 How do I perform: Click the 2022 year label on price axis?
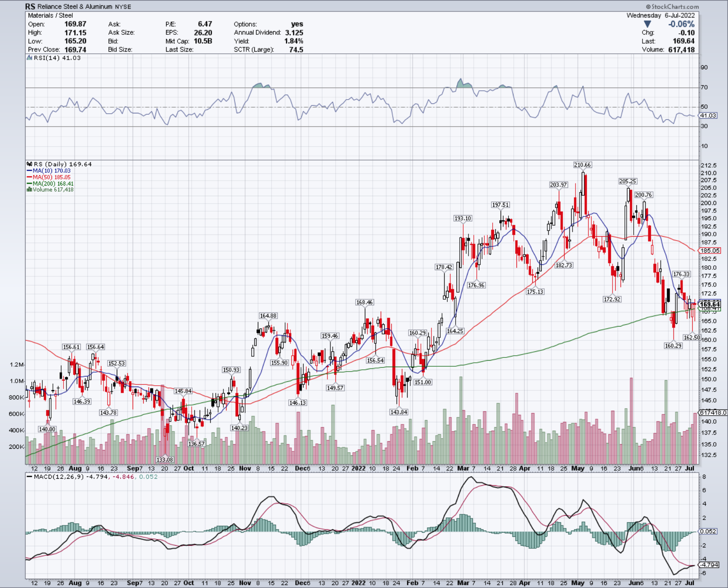click(358, 468)
